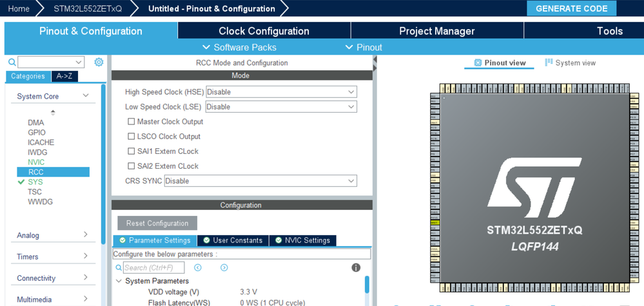Select DMA in System Core list
The width and height of the screenshot is (644, 306).
tap(35, 122)
